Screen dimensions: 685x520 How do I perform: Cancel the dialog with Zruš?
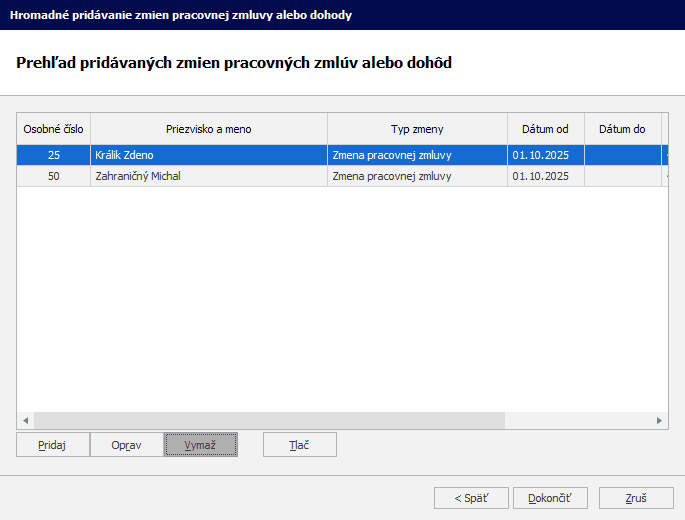click(x=636, y=498)
